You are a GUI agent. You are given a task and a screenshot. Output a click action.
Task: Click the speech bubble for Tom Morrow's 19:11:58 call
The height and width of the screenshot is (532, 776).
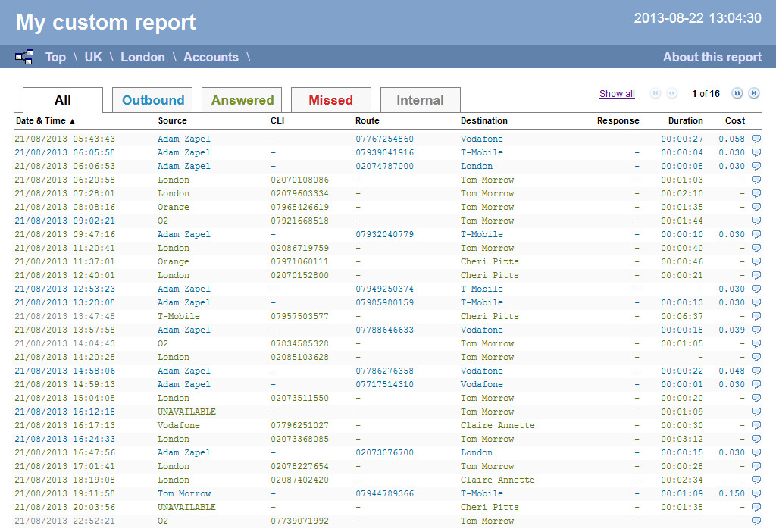point(756,493)
